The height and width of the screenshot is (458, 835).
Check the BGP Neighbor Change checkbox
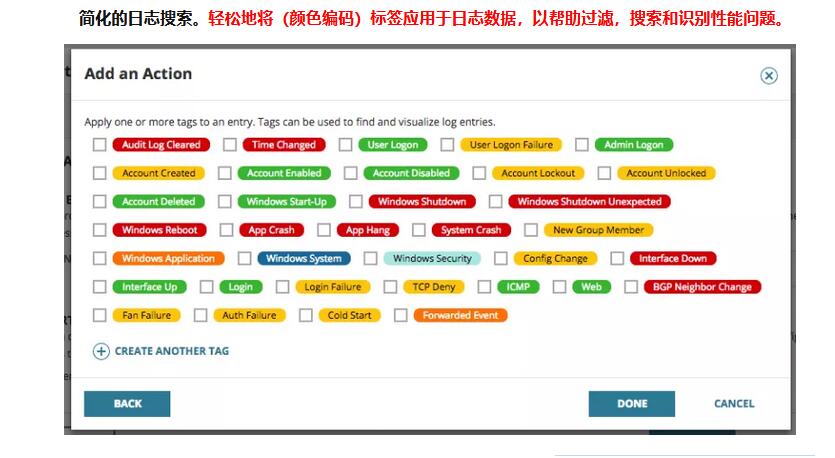(x=631, y=287)
